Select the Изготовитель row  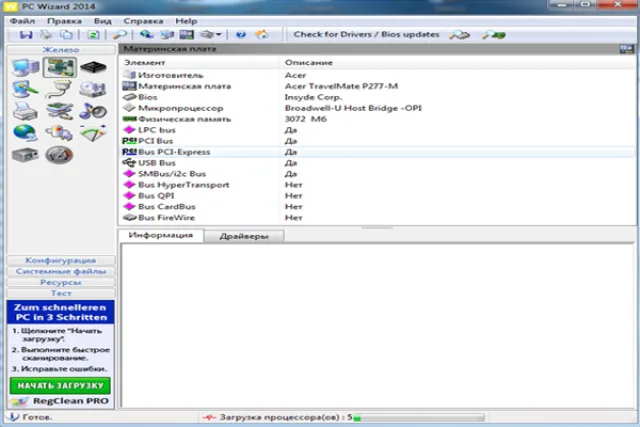pos(378,75)
